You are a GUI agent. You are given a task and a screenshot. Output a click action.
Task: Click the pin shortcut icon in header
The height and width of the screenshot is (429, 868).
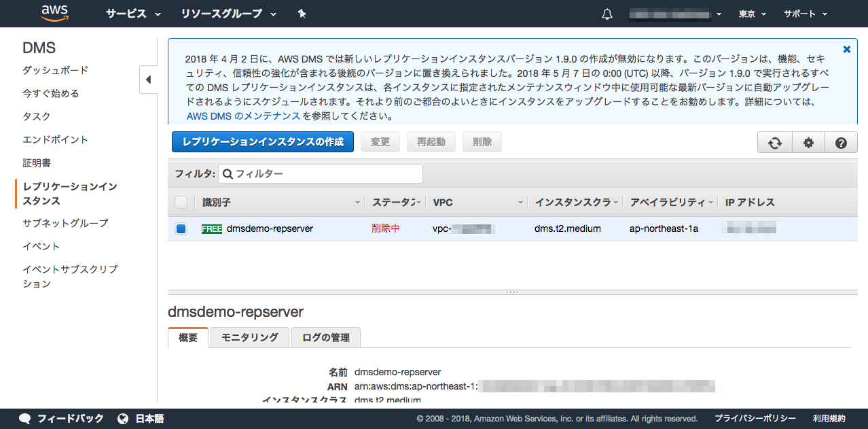(302, 14)
